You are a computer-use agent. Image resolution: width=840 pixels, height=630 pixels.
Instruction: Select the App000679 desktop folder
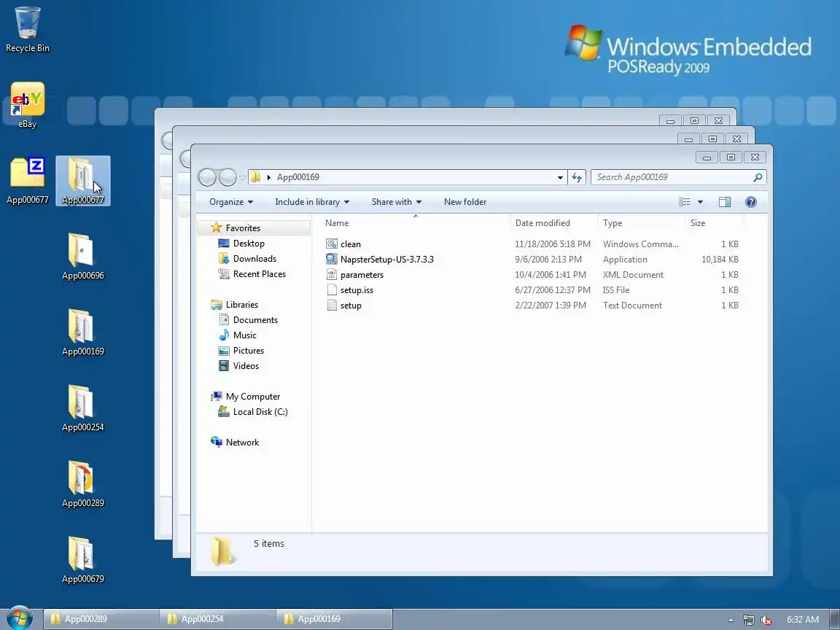(82, 560)
